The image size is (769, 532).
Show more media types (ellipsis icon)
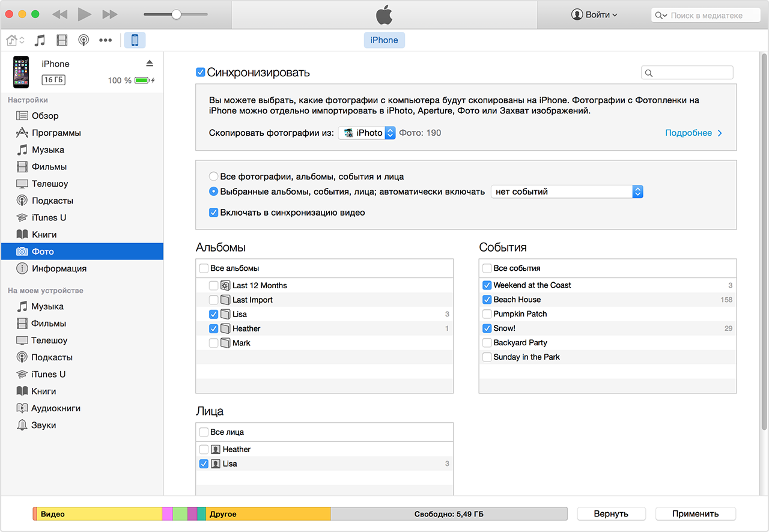pos(106,40)
